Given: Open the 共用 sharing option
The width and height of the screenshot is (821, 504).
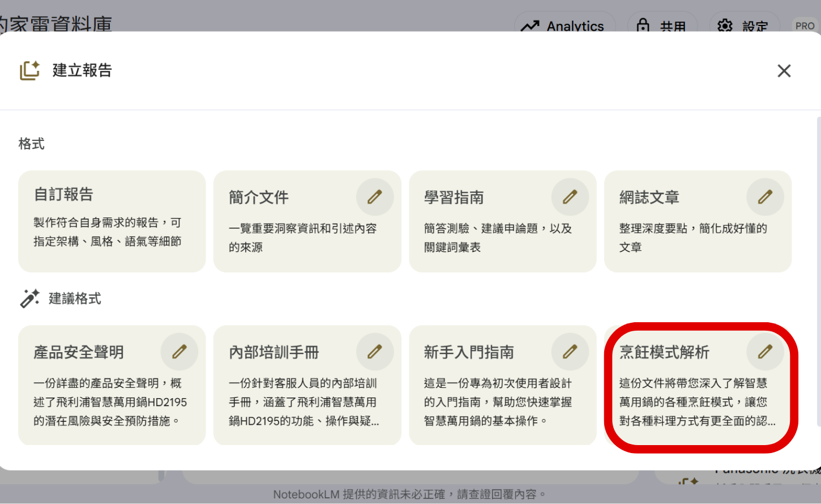Looking at the screenshot, I should click(662, 25).
